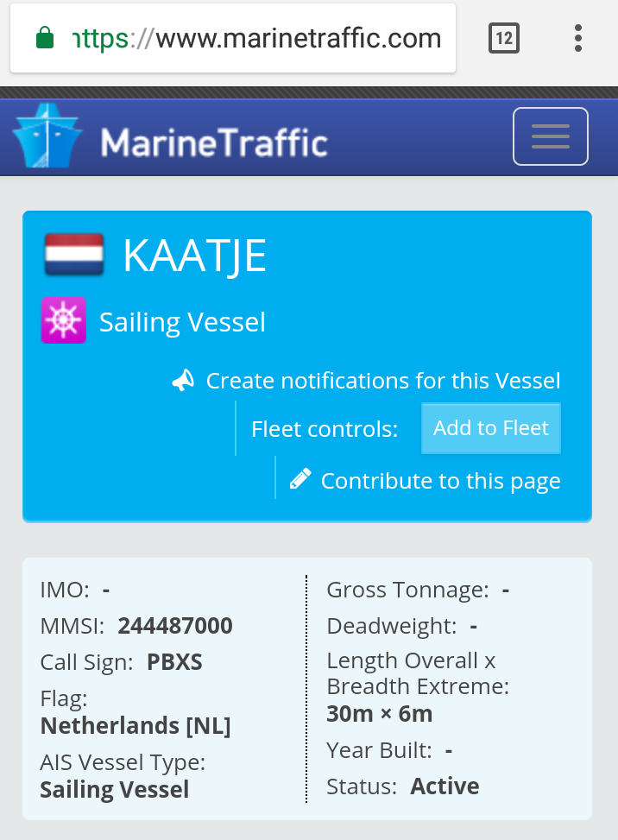
Task: Click the call sign PBXS
Action: [174, 662]
